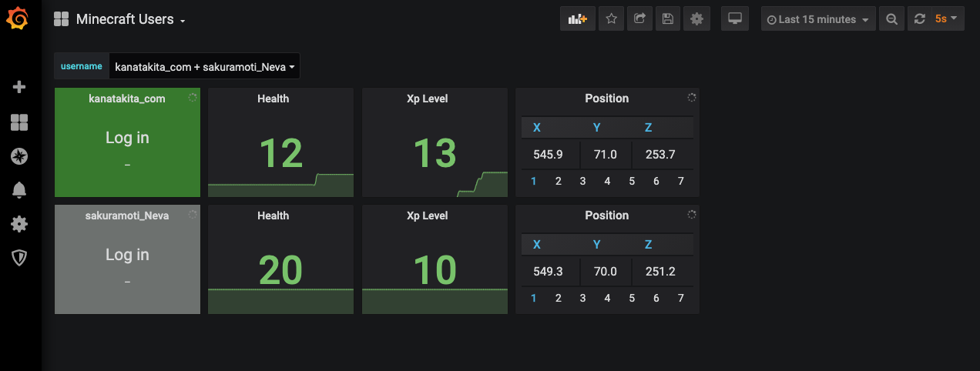Open the Last 15 minutes time picker
Screen dimensions: 980x371
pos(818,19)
